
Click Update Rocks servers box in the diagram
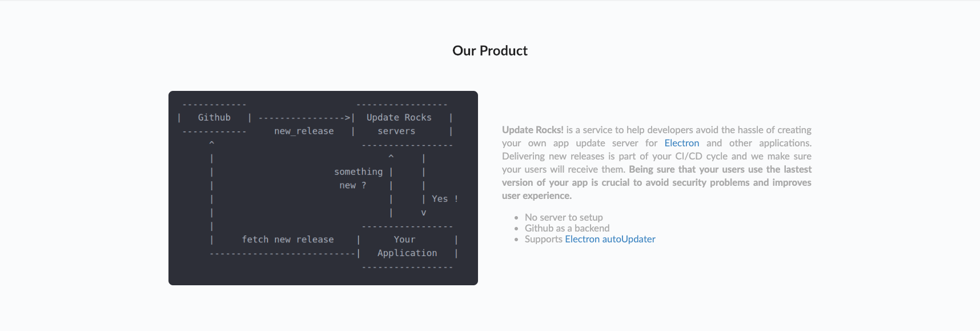coord(402,125)
